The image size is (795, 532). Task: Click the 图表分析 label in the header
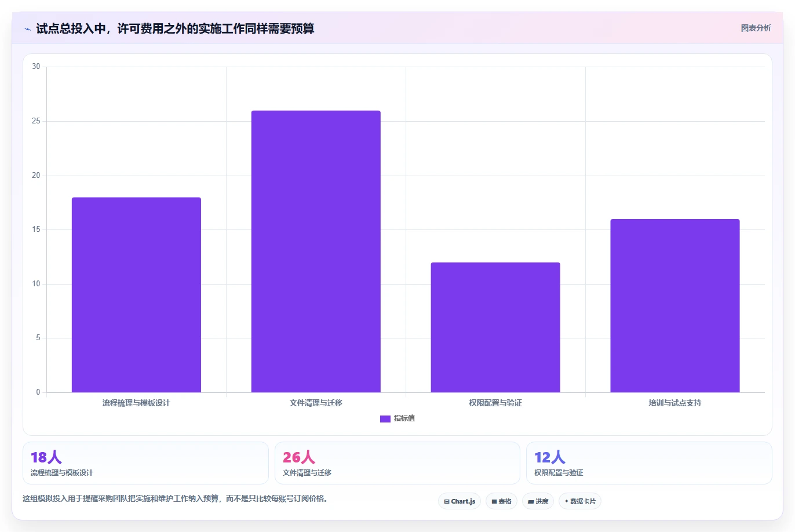click(x=756, y=28)
